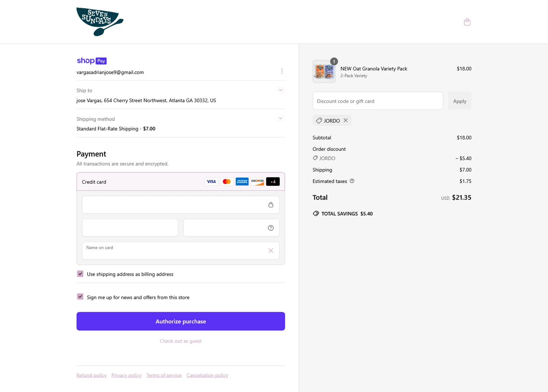548x392 pixels.
Task: Show additional +4 payment card types
Action: (273, 181)
